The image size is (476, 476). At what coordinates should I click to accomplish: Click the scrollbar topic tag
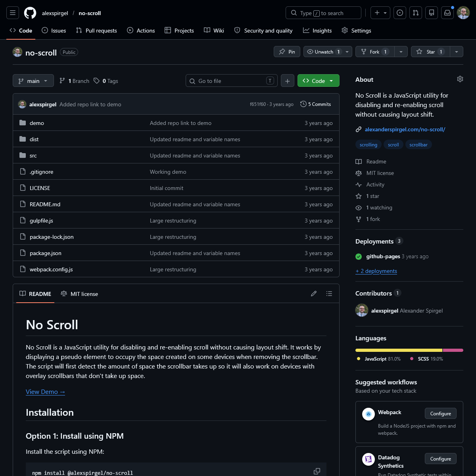418,145
